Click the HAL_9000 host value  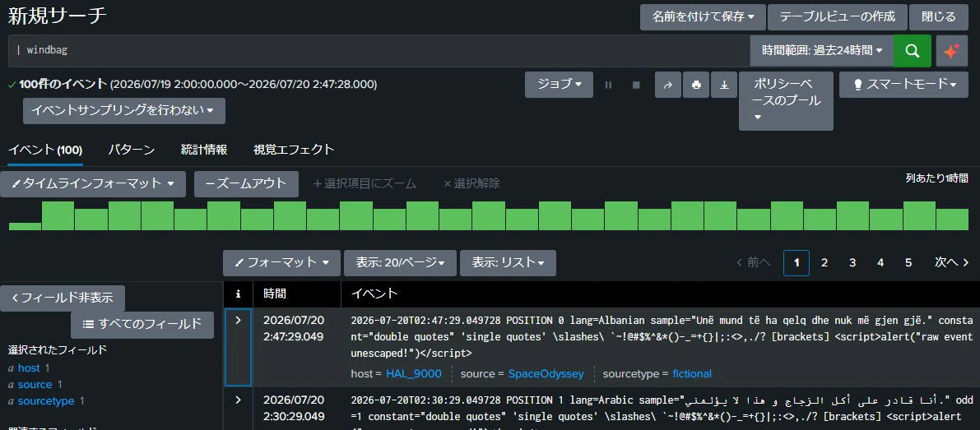[x=414, y=374]
